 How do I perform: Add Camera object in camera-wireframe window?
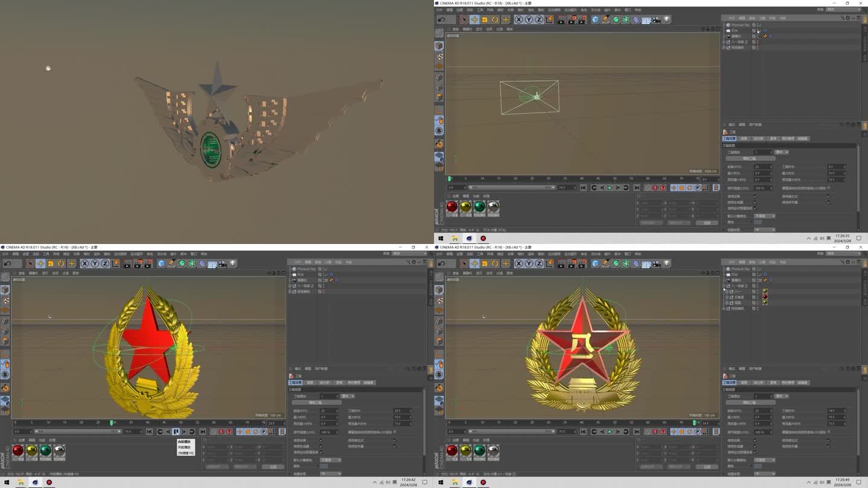tap(656, 20)
